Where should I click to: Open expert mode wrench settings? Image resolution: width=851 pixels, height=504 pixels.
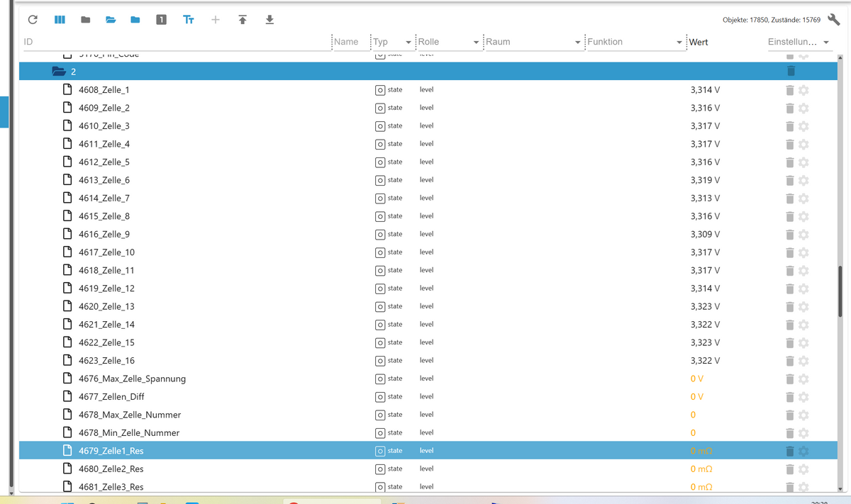click(x=834, y=20)
